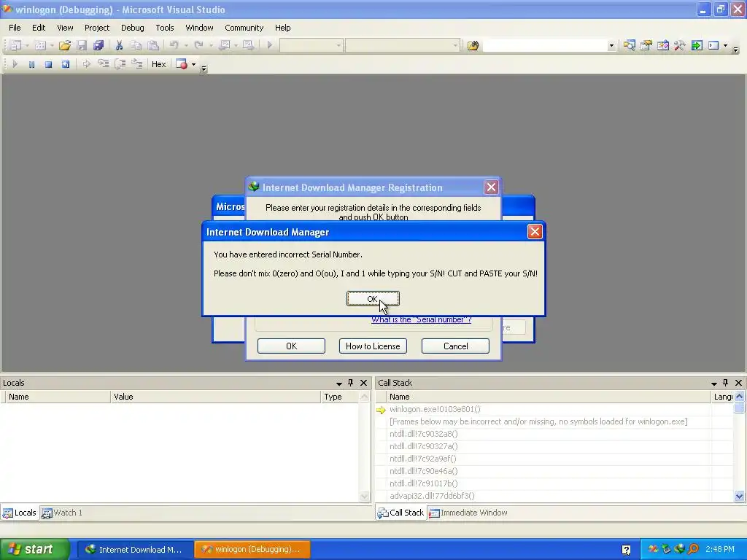Click OK in the Registration dialog
The image size is (747, 560).
point(291,346)
